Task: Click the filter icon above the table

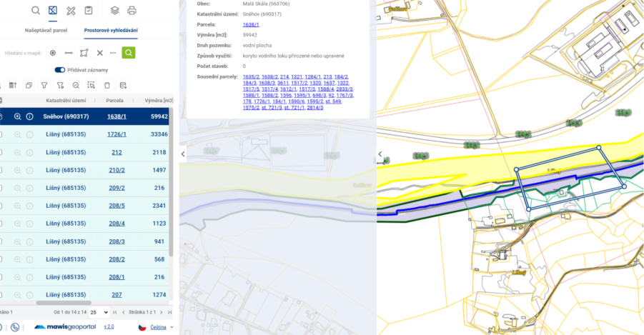Action: (44, 85)
